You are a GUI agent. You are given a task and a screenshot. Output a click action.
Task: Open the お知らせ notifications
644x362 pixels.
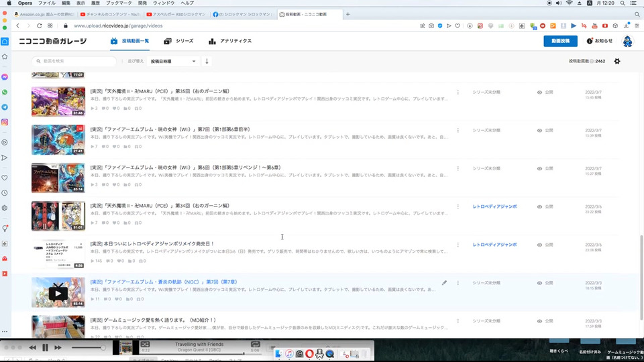[x=600, y=41]
